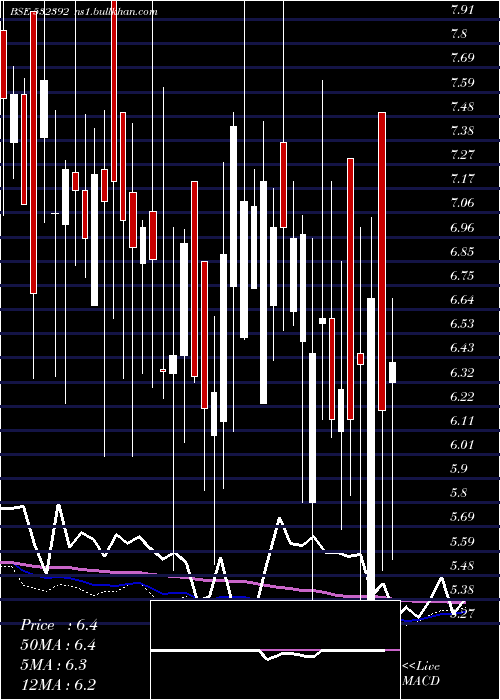Click the 5.48 price axis label
Screen dimensions: 500x700
tap(462, 567)
